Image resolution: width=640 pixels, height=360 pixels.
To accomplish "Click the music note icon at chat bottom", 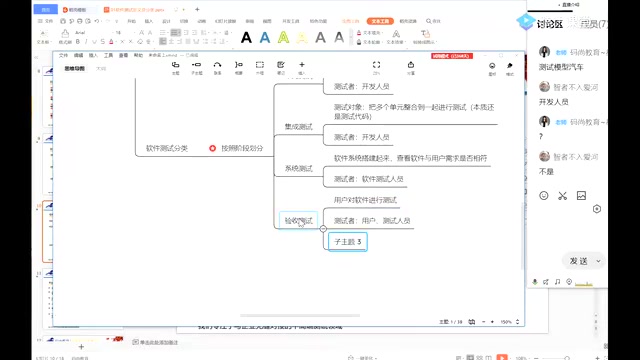I will pos(558,282).
